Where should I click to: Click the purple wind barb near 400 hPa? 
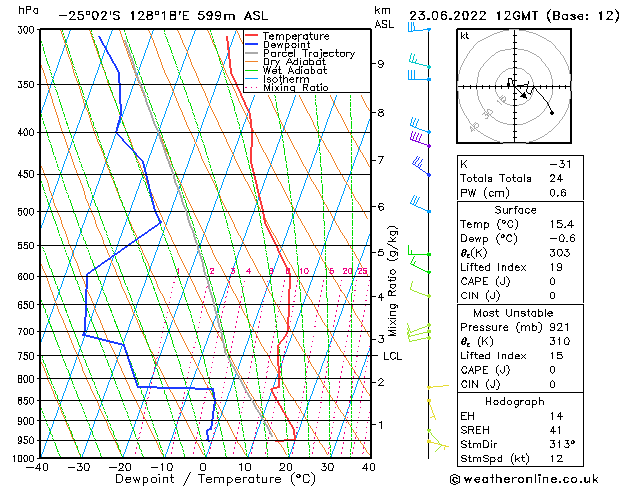click(420, 139)
